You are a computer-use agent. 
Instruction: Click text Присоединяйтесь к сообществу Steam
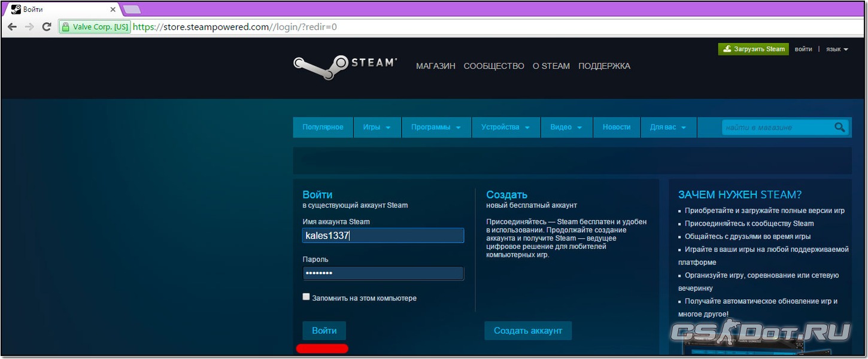click(x=749, y=223)
